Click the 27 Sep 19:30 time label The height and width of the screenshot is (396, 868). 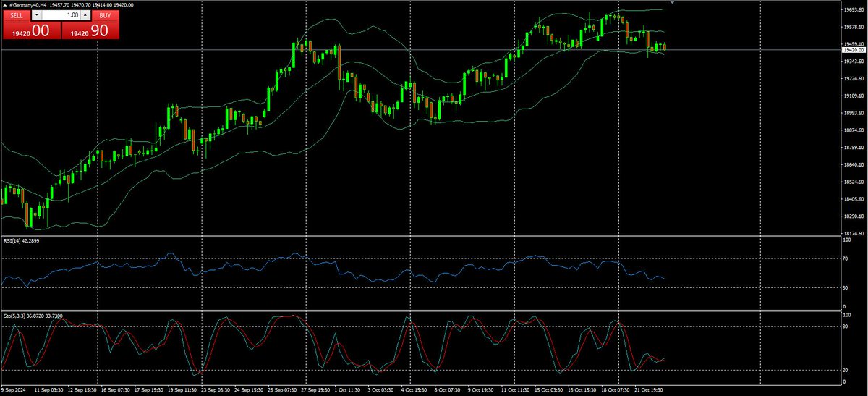(315, 390)
